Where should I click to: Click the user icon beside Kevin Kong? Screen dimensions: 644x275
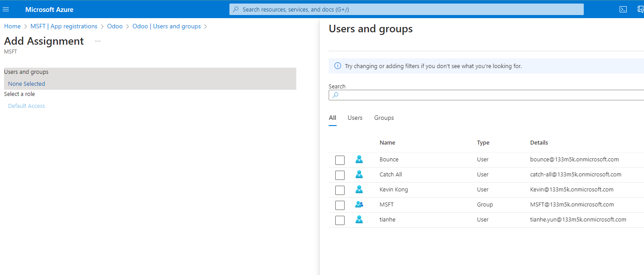(359, 190)
